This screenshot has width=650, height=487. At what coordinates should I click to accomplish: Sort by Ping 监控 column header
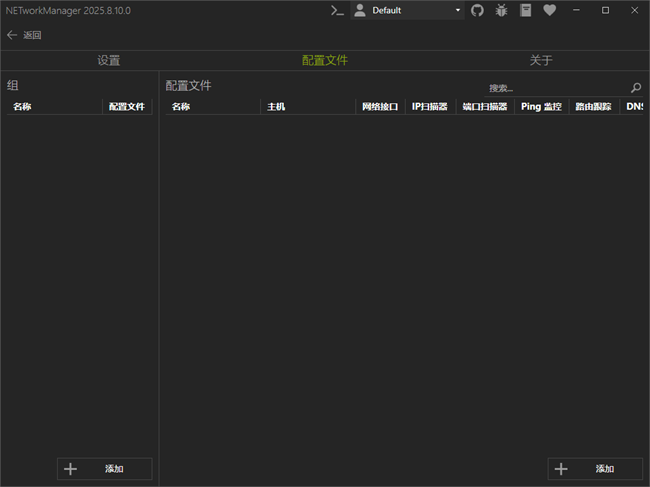[x=541, y=106]
